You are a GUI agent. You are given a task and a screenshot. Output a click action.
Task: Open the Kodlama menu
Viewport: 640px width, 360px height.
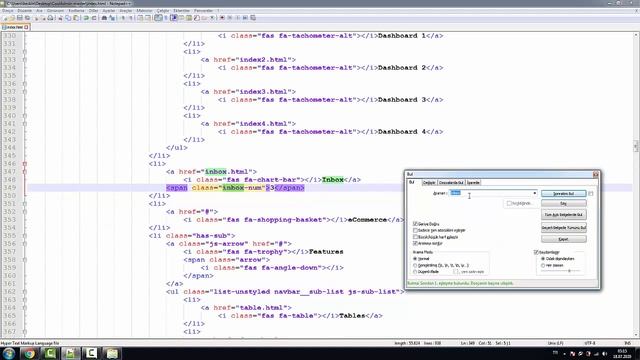[76, 11]
